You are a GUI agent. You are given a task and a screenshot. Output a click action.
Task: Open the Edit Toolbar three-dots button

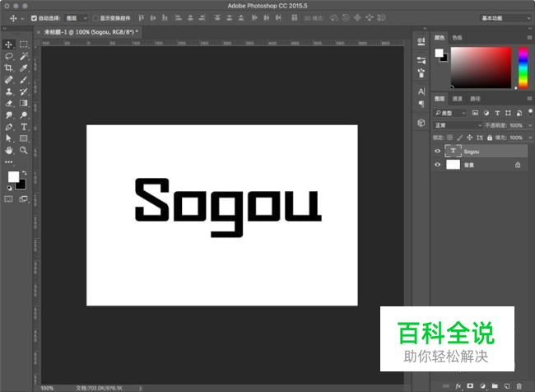(9, 162)
